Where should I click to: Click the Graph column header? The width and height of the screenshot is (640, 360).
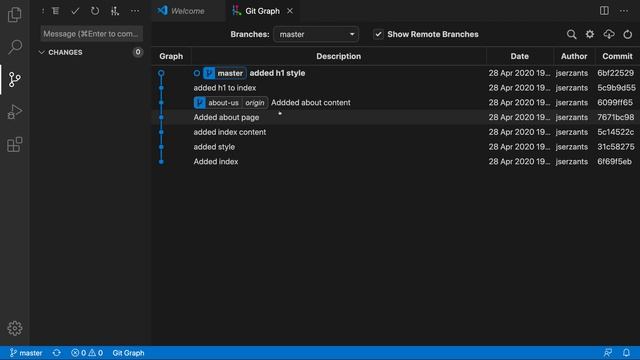click(x=171, y=56)
